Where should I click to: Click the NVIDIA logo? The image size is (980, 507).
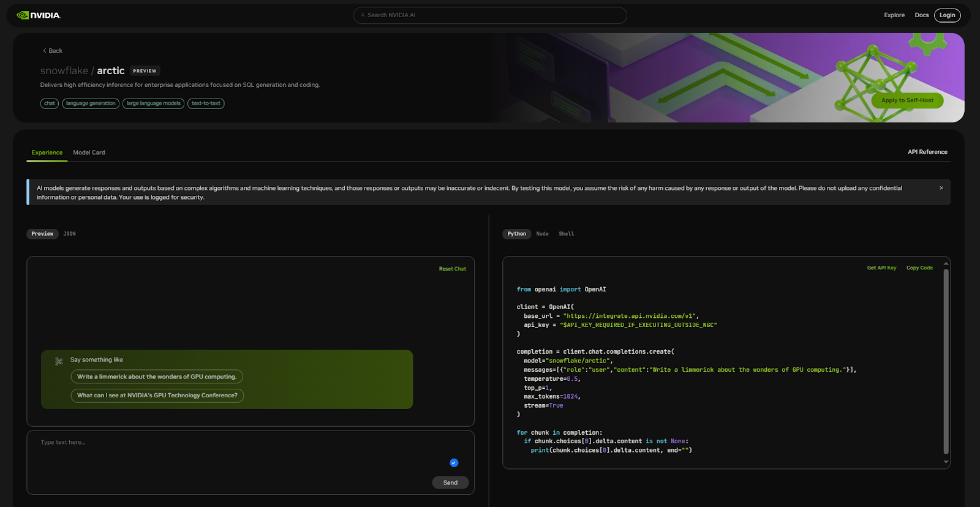tap(39, 15)
